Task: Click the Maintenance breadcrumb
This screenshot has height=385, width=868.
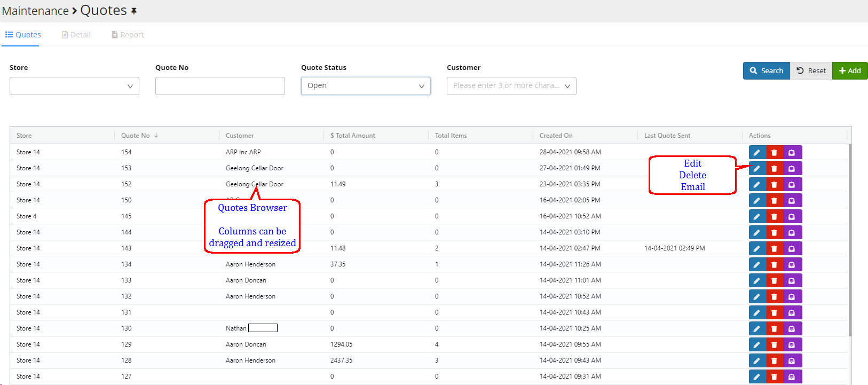Action: click(35, 11)
